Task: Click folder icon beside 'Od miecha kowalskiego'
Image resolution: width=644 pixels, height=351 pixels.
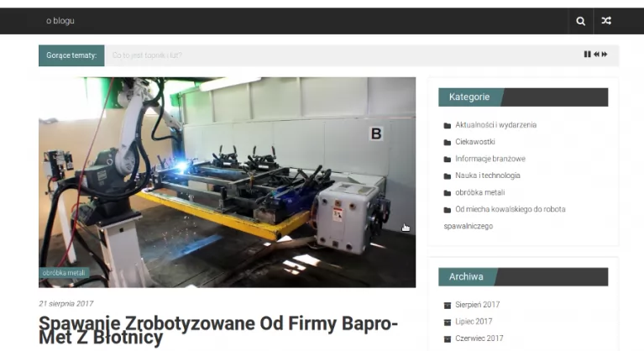Action: (448, 210)
